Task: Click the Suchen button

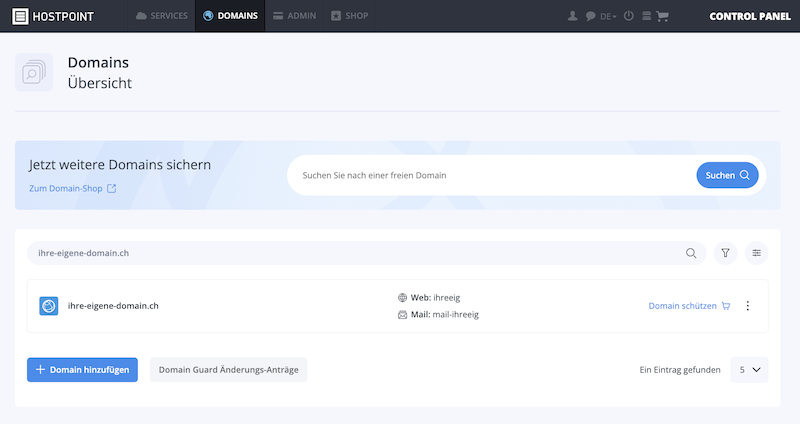Action: tap(727, 175)
